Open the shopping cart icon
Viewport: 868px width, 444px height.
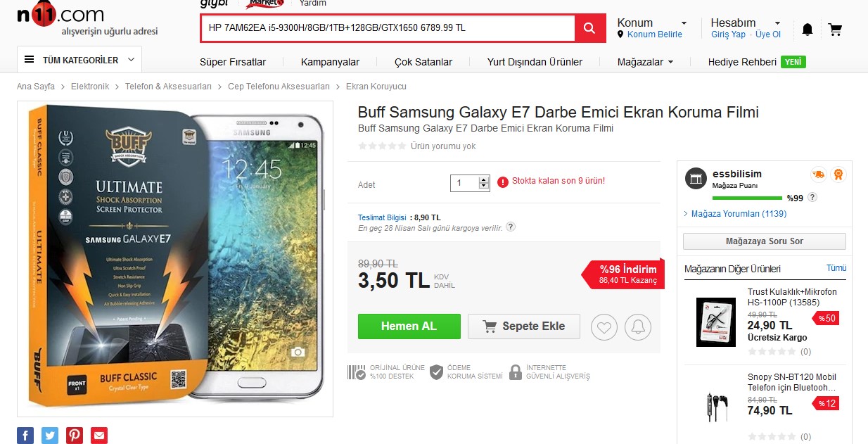[x=835, y=30]
